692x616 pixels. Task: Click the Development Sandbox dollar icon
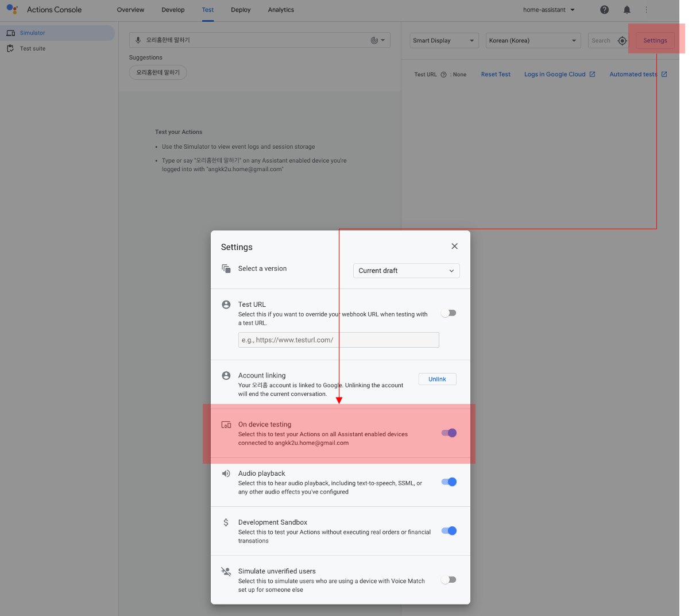(x=226, y=522)
